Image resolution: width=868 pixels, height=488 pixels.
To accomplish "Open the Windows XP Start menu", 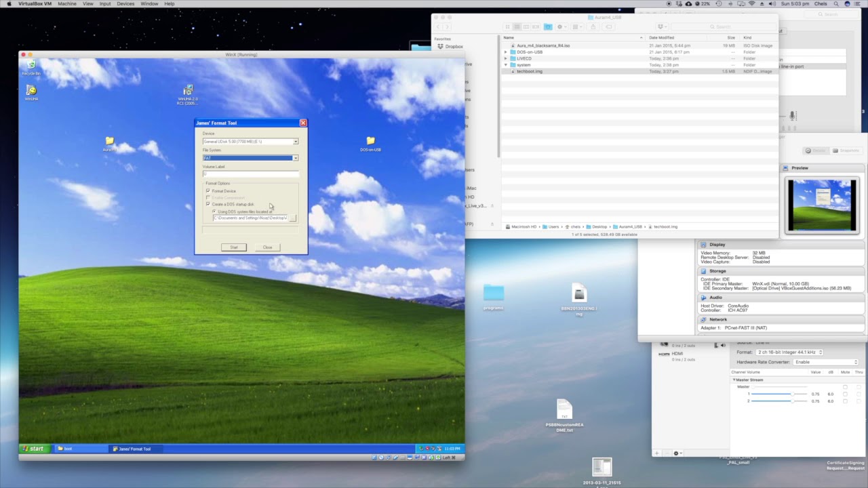I will coord(33,449).
